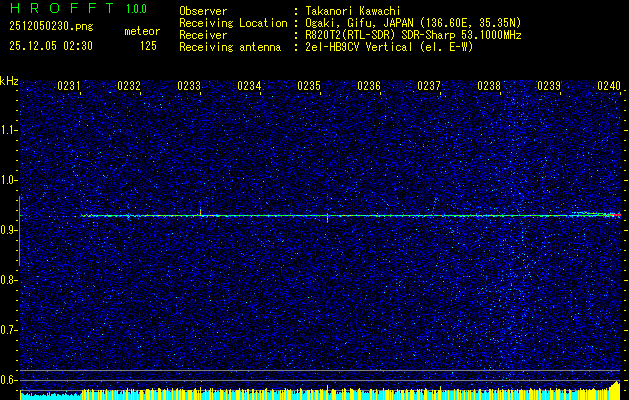This screenshot has width=629, height=400.
Task: Click time marker 0235
Action: 309,86
